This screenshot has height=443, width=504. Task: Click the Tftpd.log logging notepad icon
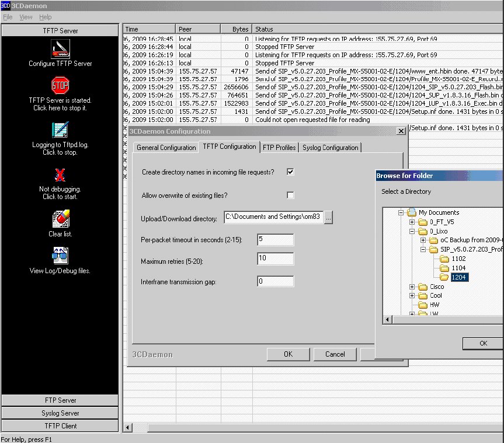(60, 130)
